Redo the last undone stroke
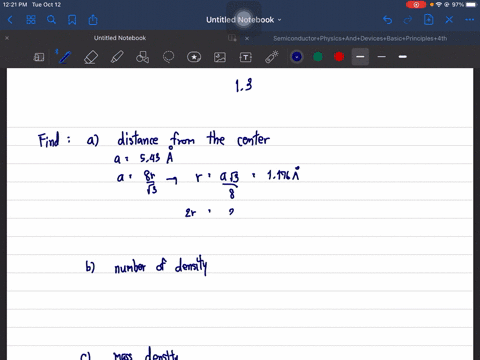Viewport: 480px width, 360px height. tap(408, 20)
